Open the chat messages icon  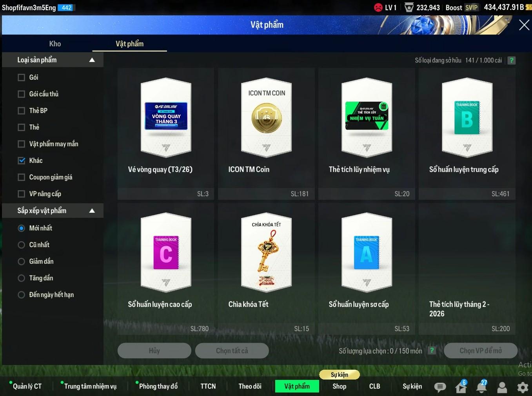440,387
